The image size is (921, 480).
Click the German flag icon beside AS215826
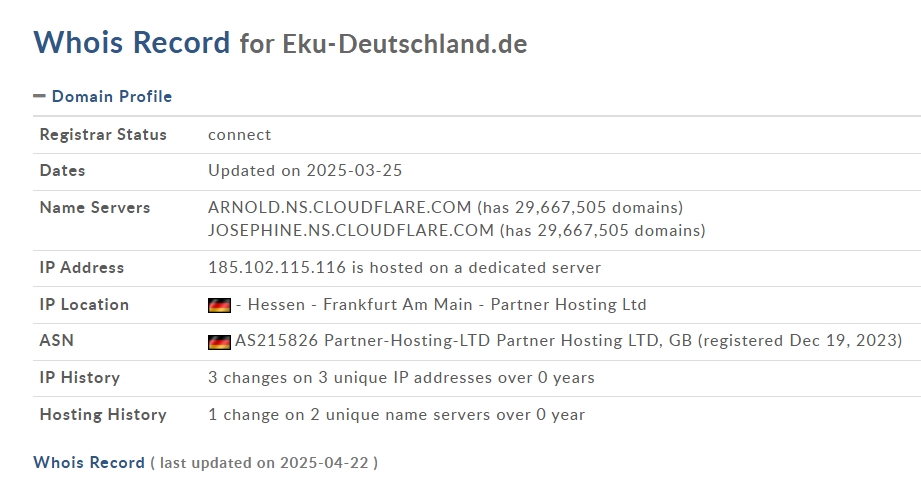(219, 342)
